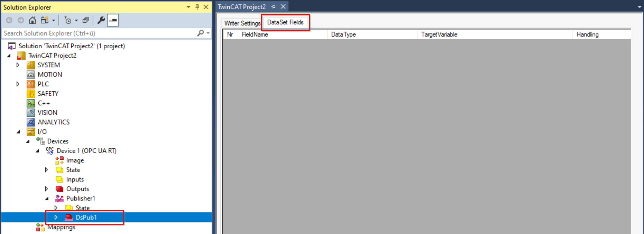Expand the State node under Device 1
This screenshot has width=644, height=234.
coord(47,170)
